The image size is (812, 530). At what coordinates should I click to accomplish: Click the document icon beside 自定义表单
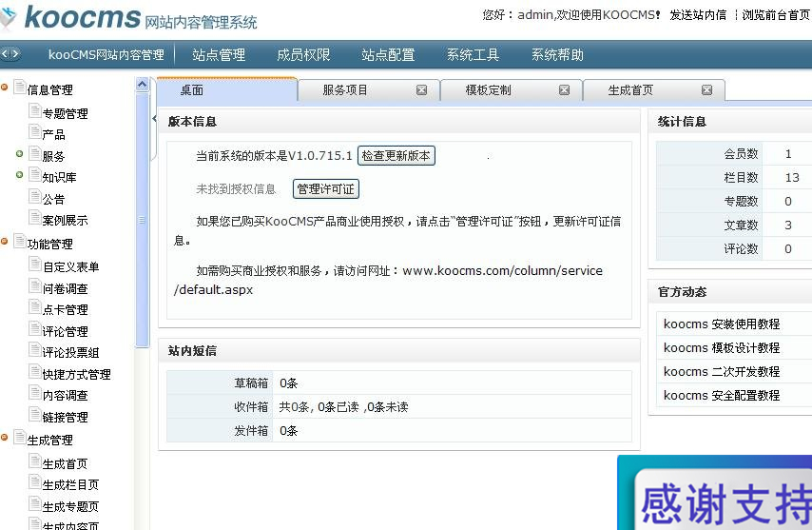click(34, 265)
